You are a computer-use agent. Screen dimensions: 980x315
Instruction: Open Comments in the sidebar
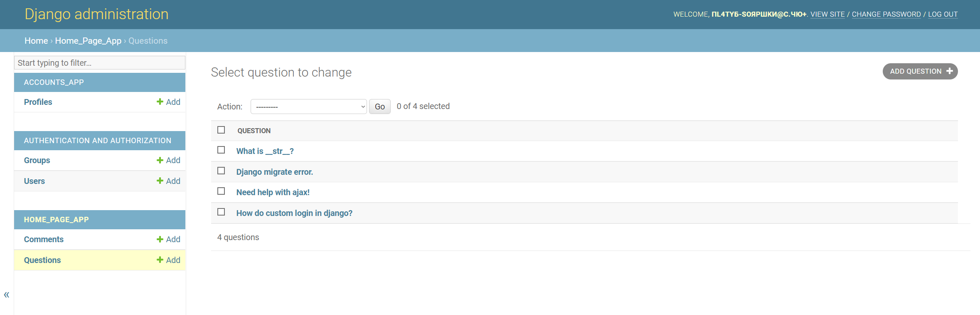(44, 239)
